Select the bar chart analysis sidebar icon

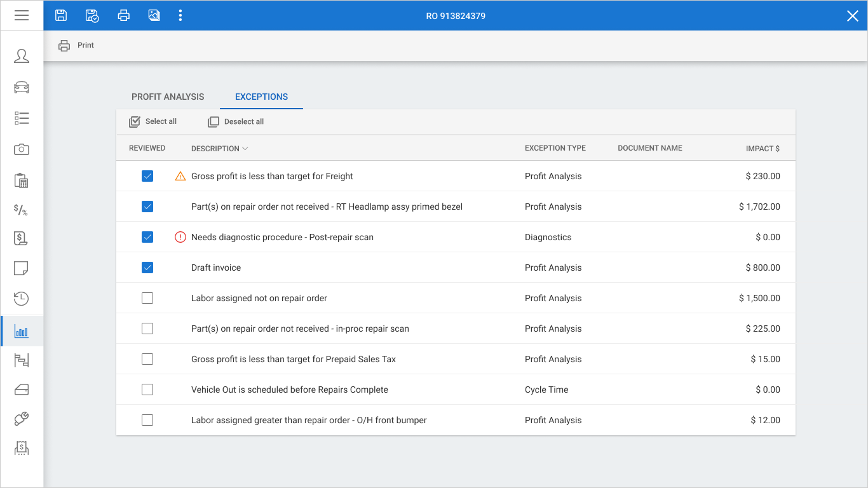coord(22,332)
